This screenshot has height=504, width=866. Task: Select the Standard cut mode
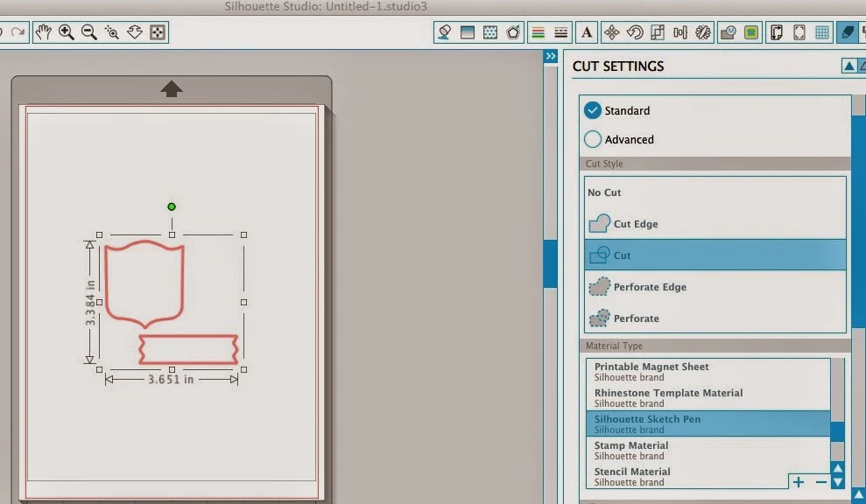point(593,110)
